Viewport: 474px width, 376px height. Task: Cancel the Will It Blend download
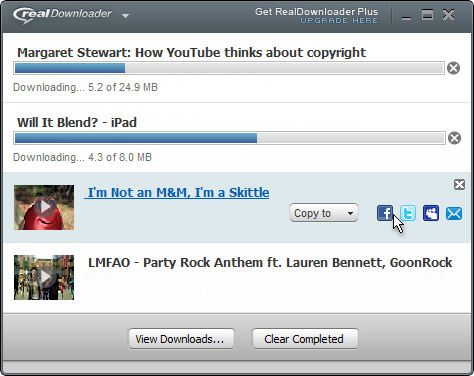tap(454, 138)
